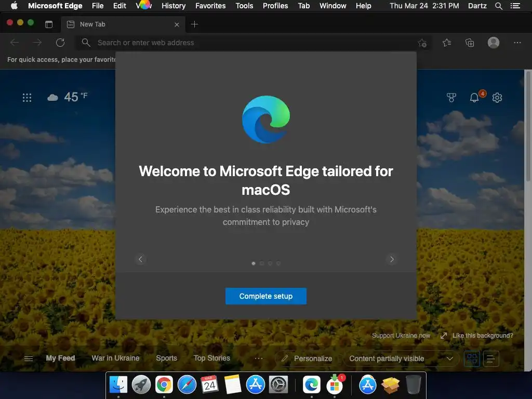Image resolution: width=532 pixels, height=399 pixels.
Task: Refresh the page with reload icon
Action: coord(60,43)
